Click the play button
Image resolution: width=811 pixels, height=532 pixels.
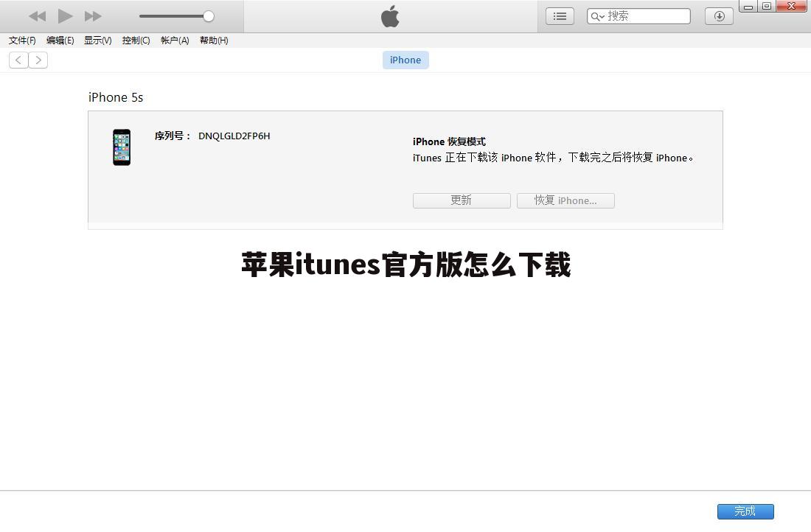pyautogui.click(x=65, y=16)
